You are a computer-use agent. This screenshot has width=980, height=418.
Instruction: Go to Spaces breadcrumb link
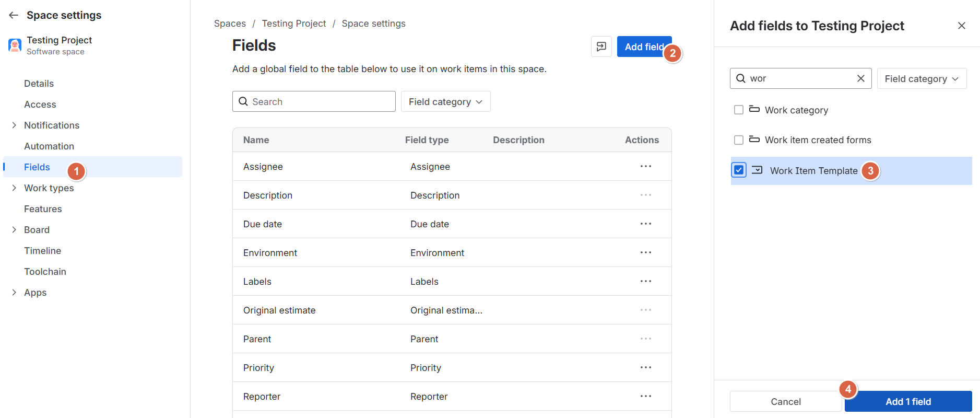coord(230,24)
